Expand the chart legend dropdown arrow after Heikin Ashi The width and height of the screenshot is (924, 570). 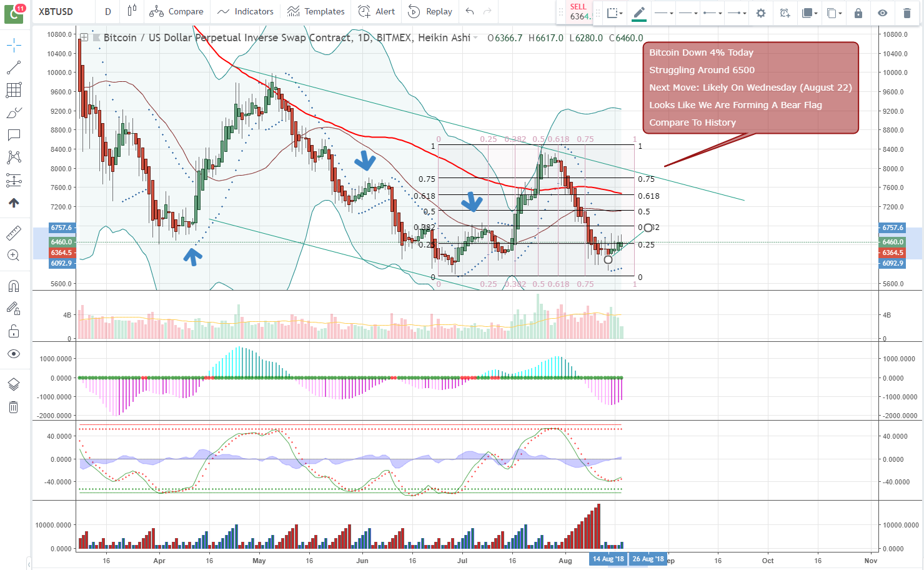[x=475, y=37]
